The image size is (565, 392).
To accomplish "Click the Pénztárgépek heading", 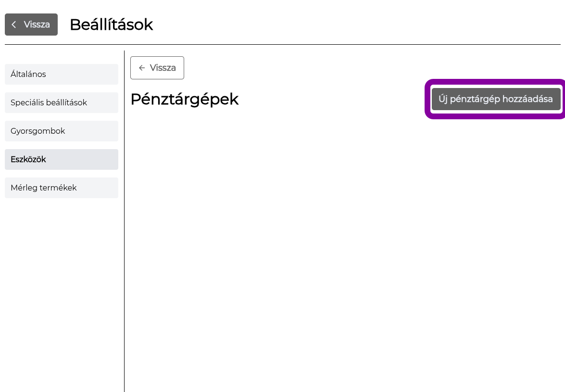I will [185, 100].
